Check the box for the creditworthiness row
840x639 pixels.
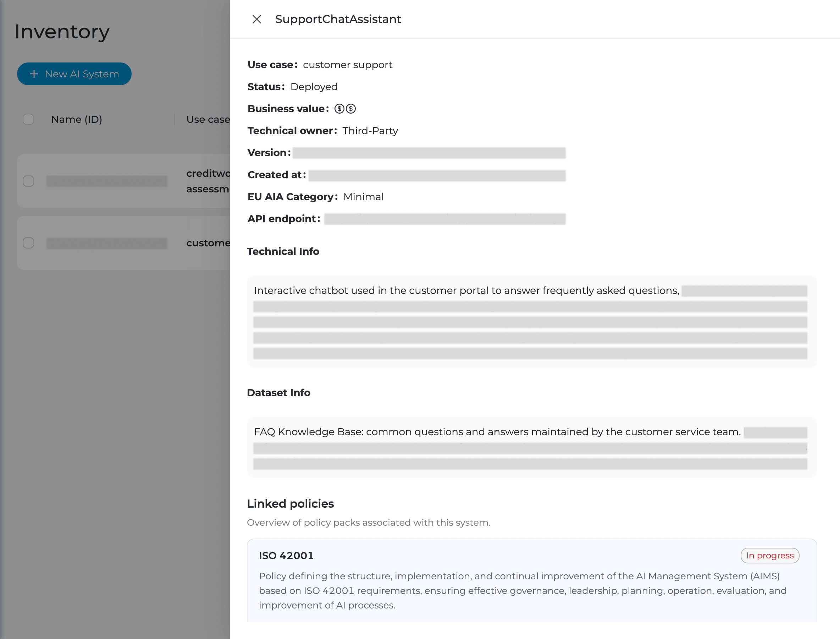click(28, 181)
